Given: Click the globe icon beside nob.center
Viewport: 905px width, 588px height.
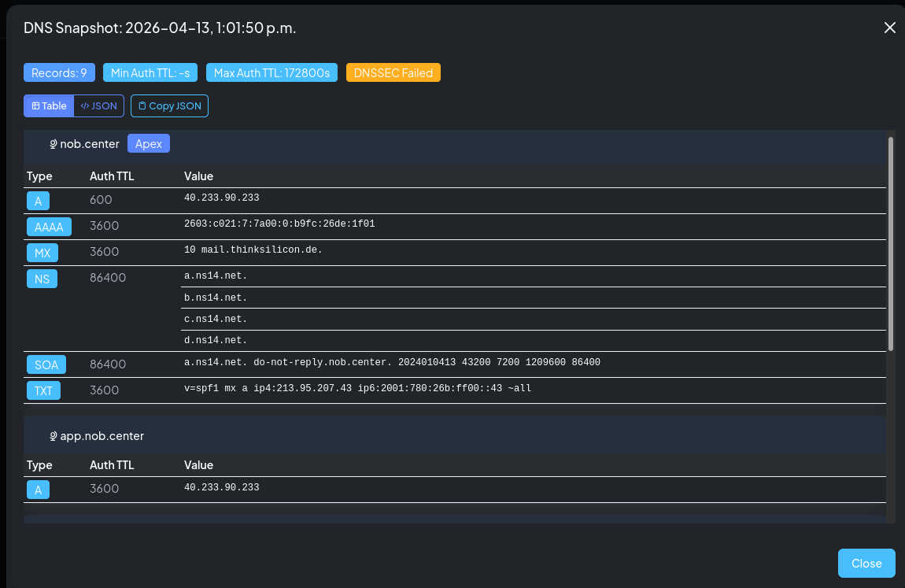Looking at the screenshot, I should [53, 144].
